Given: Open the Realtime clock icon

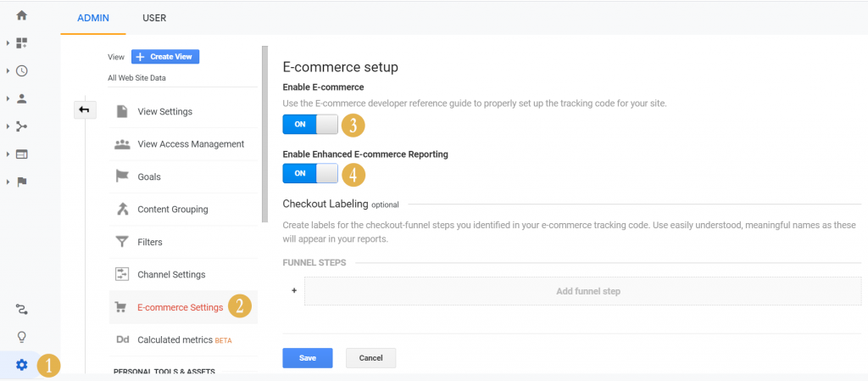Looking at the screenshot, I should pyautogui.click(x=22, y=70).
